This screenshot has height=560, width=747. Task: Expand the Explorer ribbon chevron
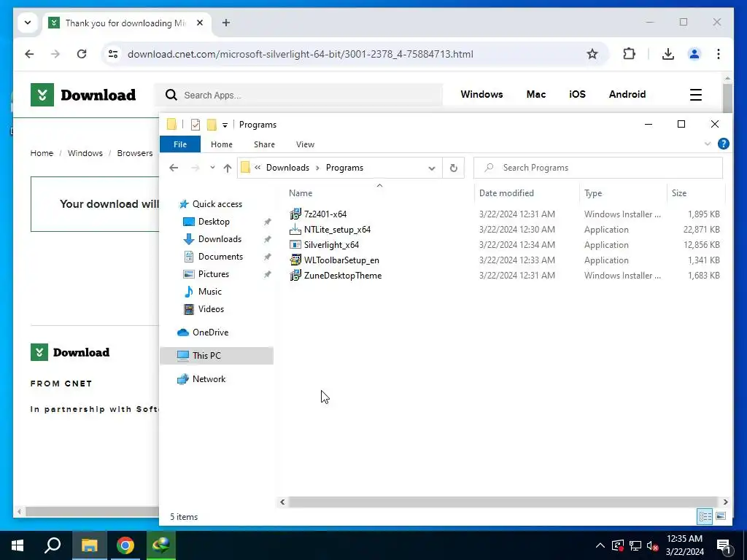[708, 144]
